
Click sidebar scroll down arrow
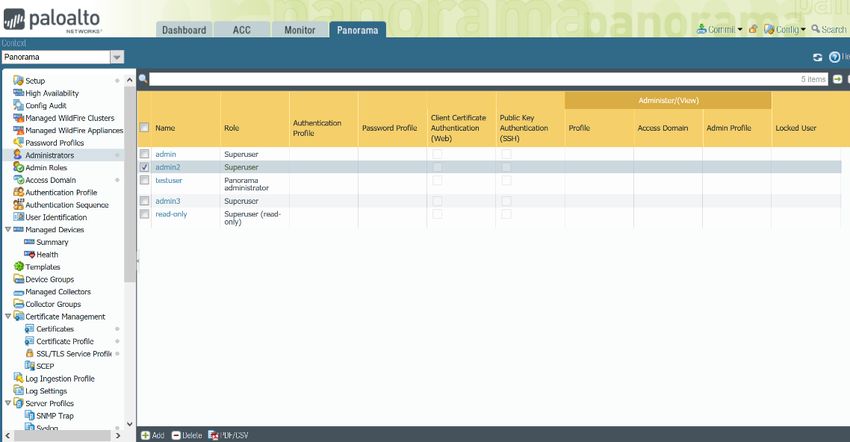click(x=130, y=424)
